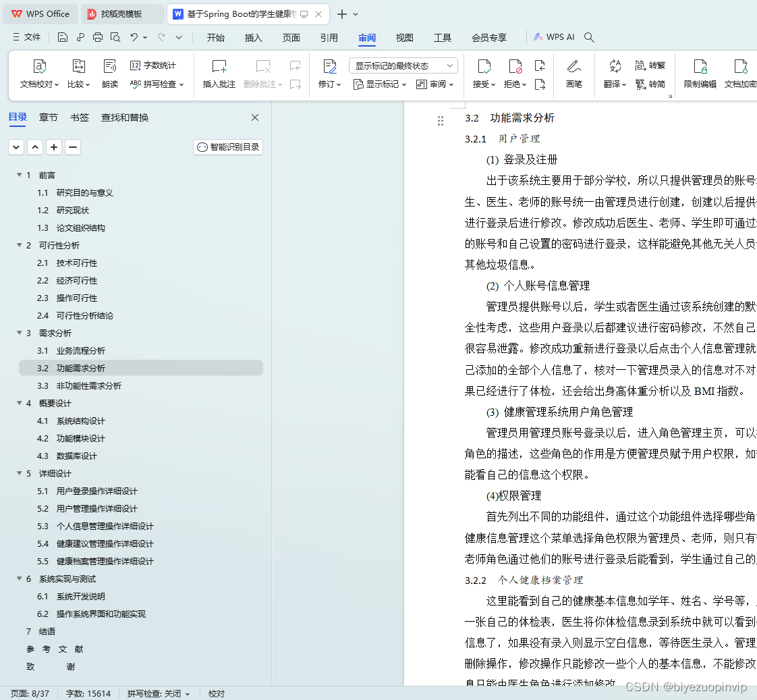Collapse the 5 详细设计 outline section
The width and height of the screenshot is (757, 700).
point(20,473)
